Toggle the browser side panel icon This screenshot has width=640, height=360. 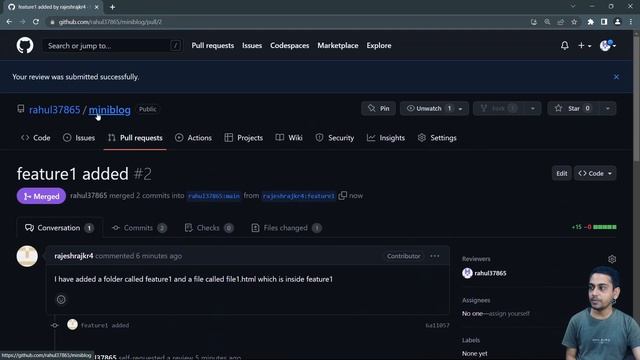click(604, 22)
